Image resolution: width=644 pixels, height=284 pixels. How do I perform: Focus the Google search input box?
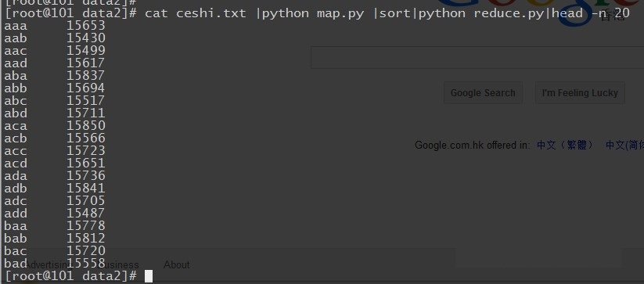tap(477, 57)
